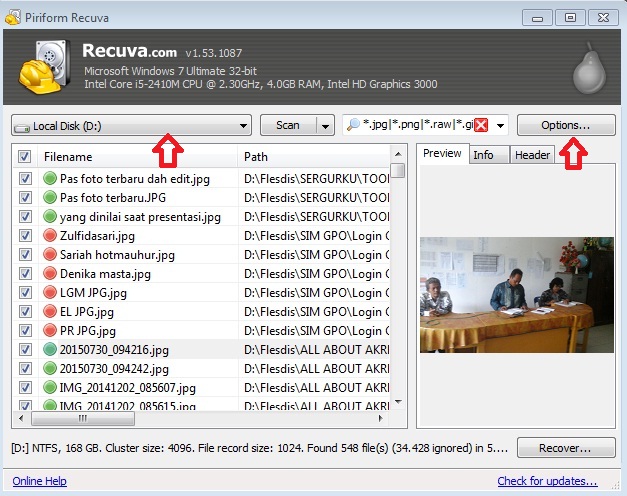This screenshot has height=496, width=627.
Task: Click the Check for updates... link
Action: click(x=547, y=481)
